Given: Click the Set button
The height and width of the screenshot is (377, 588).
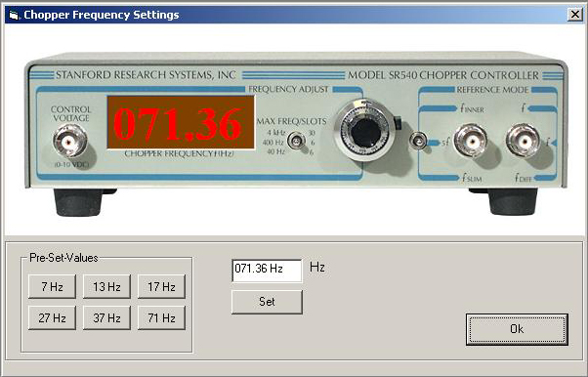Looking at the screenshot, I should (267, 302).
